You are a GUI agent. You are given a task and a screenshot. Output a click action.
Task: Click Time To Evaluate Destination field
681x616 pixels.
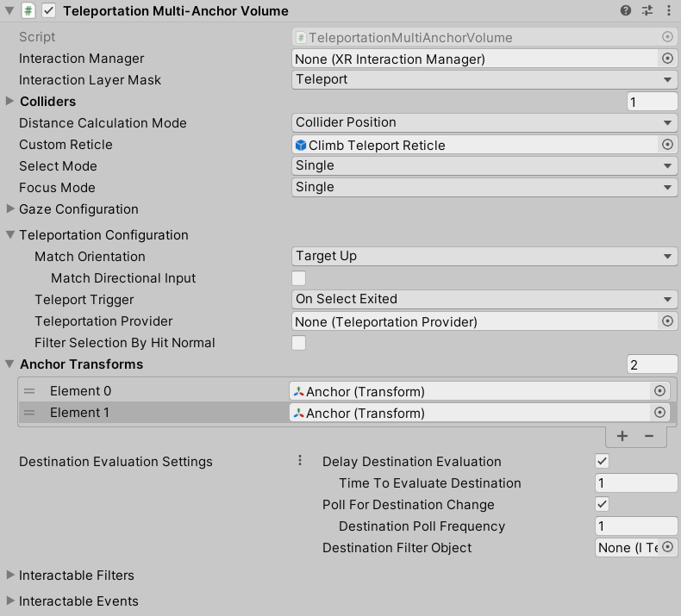click(x=636, y=483)
